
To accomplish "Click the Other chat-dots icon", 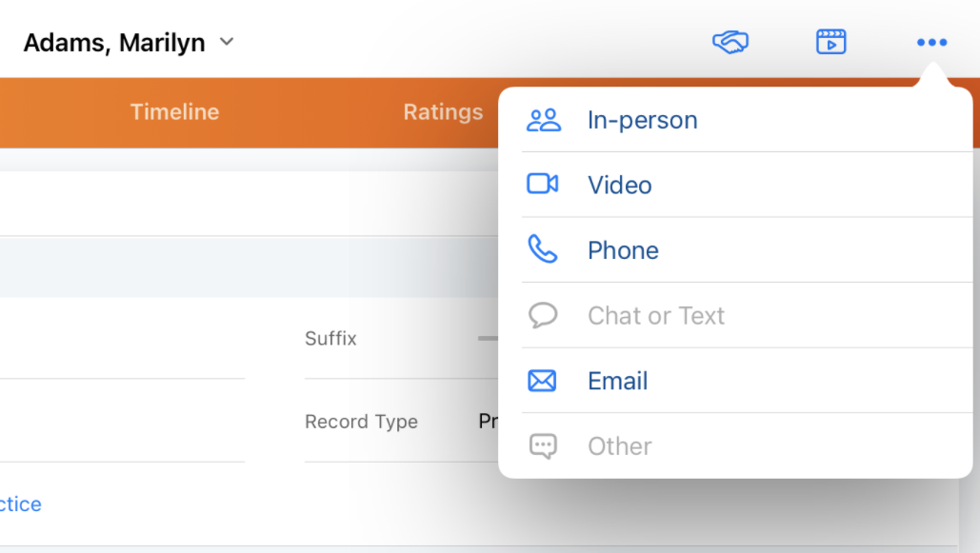I will pyautogui.click(x=543, y=446).
